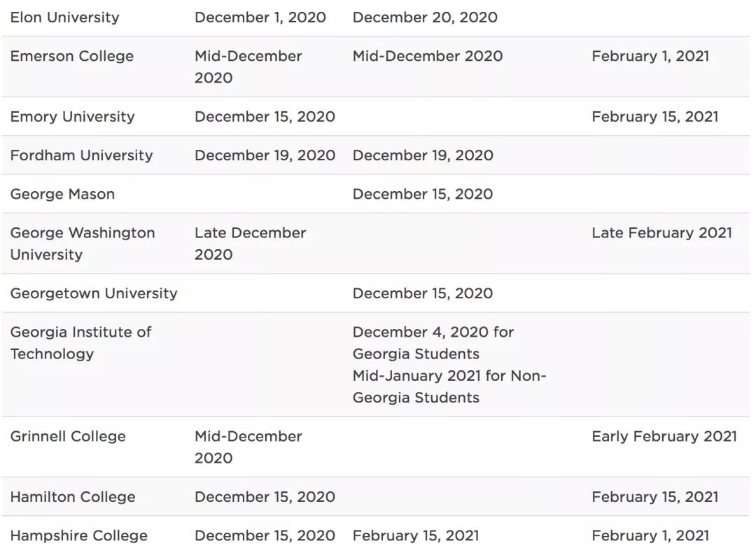Click Emory University in the table
This screenshot has height=553, width=756.
tap(72, 116)
